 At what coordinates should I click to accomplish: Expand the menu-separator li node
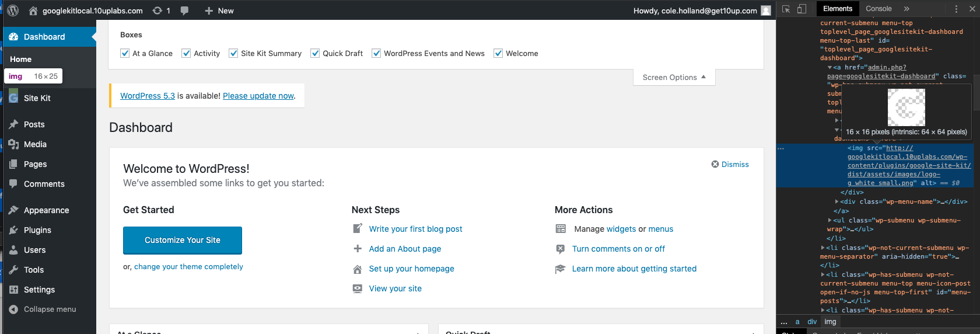823,248
